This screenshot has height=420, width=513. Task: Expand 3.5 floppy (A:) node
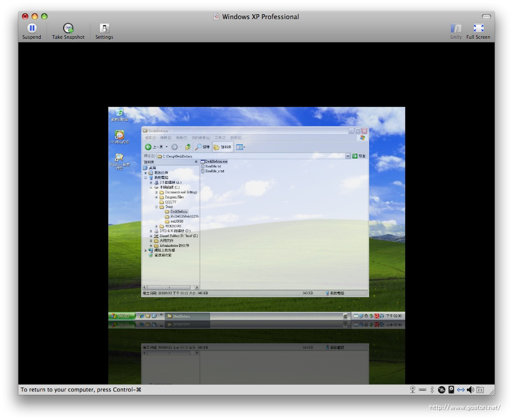pos(151,182)
